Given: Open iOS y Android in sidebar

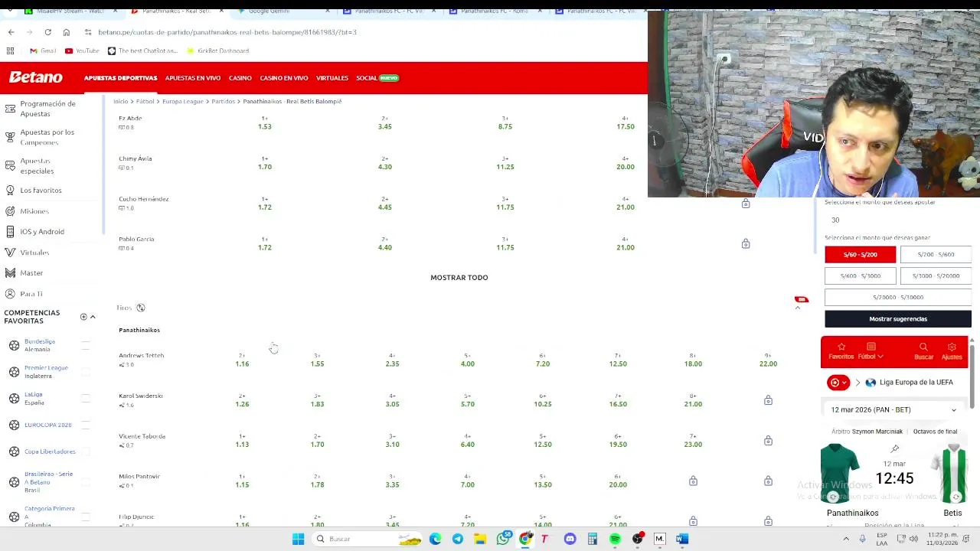Looking at the screenshot, I should coord(42,231).
